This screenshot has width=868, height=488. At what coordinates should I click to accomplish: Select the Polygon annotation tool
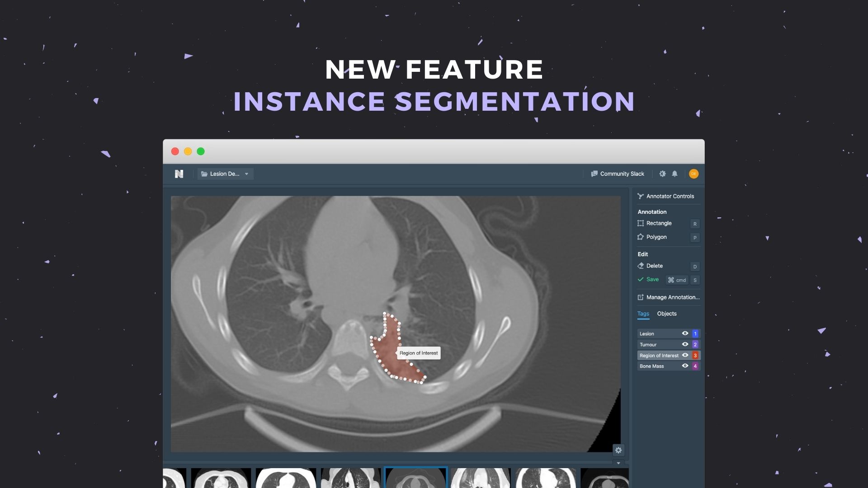(656, 237)
